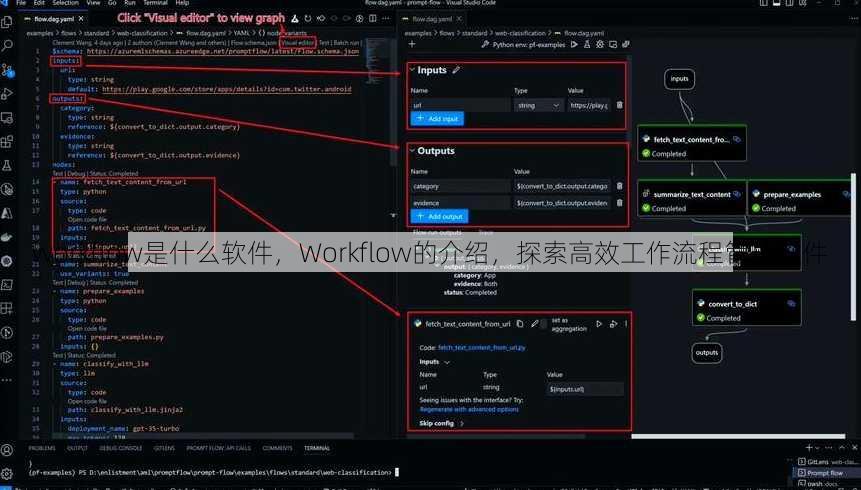Click the node ${inputs.url} value field
Screen dimensions: 861x490
(585, 389)
